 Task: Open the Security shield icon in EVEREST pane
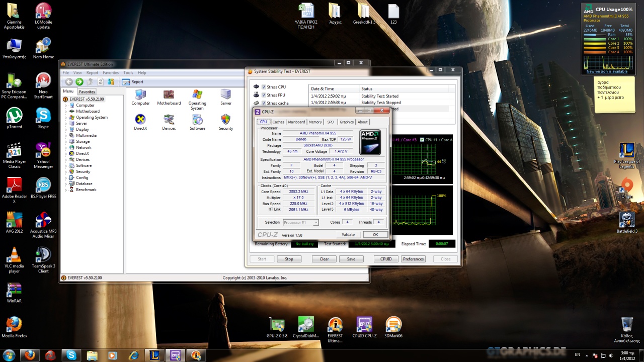pyautogui.click(x=226, y=122)
